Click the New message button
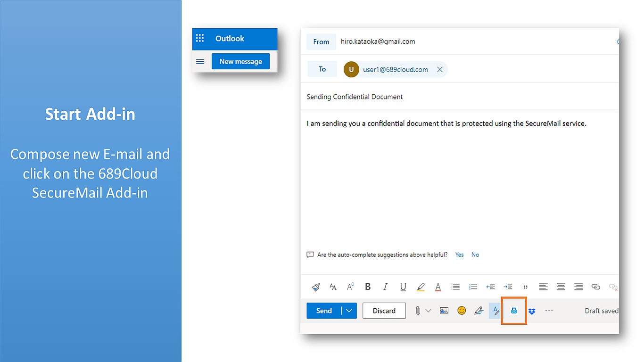Image resolution: width=644 pixels, height=362 pixels. (240, 61)
